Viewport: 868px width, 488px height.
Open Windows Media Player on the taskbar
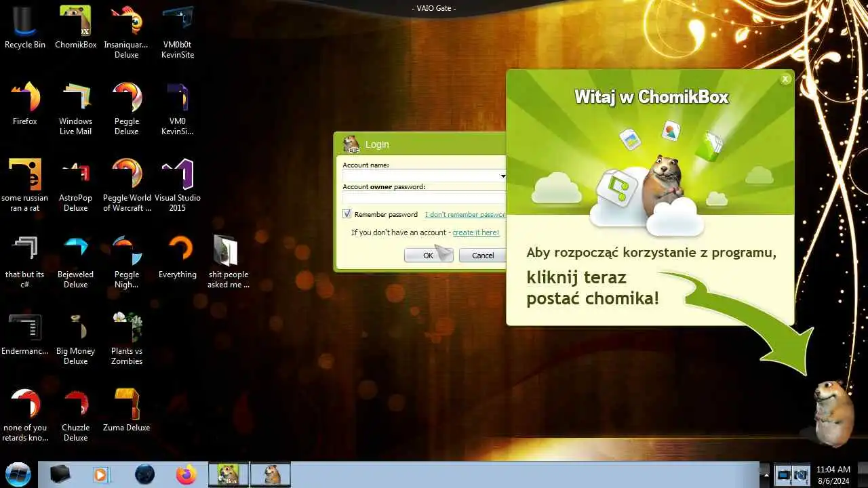click(101, 474)
